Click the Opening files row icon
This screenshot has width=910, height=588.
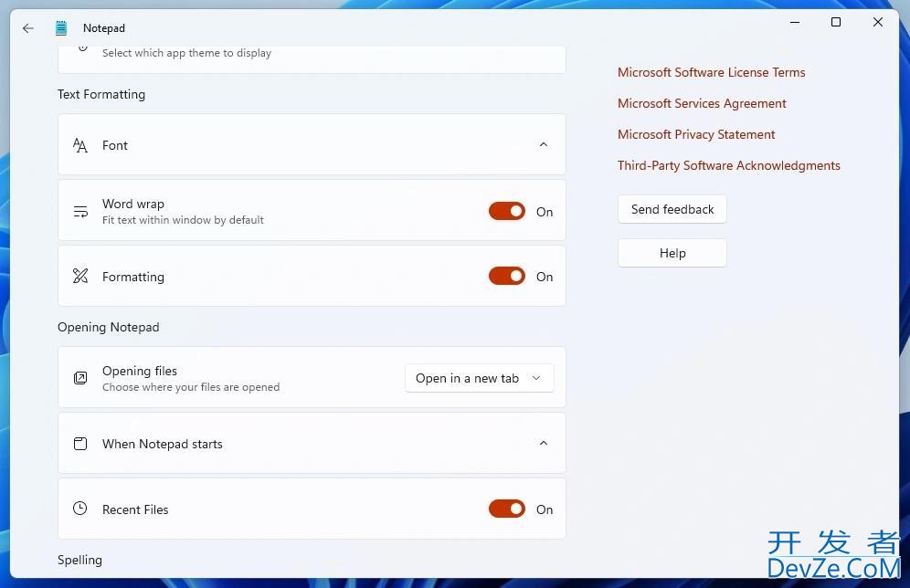tap(80, 378)
